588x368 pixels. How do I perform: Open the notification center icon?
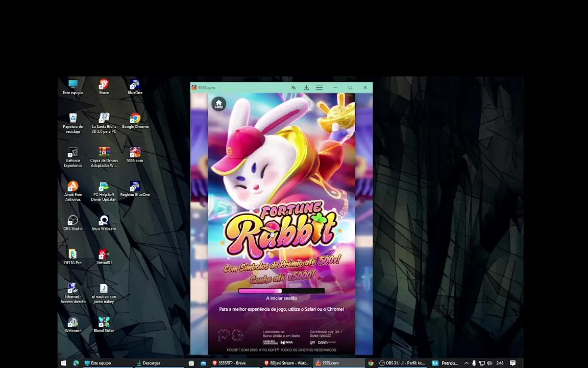(512, 363)
